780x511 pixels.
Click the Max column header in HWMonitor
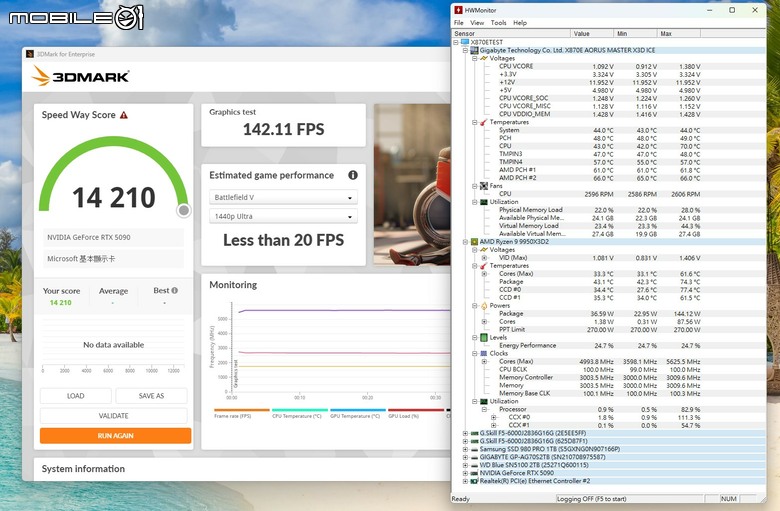coord(679,33)
